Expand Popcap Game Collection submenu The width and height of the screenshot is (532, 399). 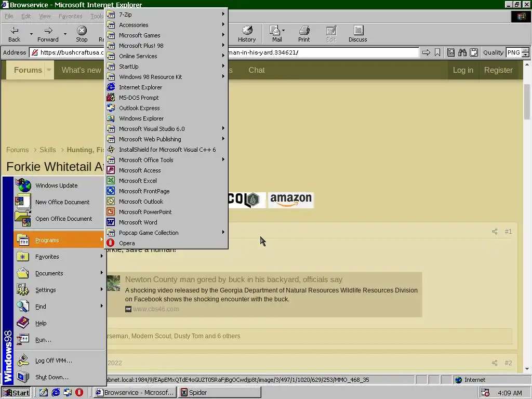coord(166,233)
